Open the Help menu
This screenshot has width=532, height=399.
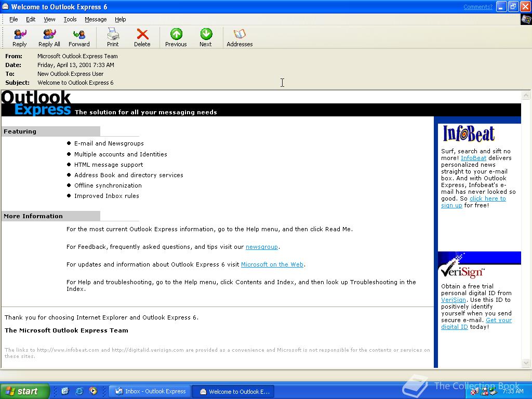click(x=121, y=19)
